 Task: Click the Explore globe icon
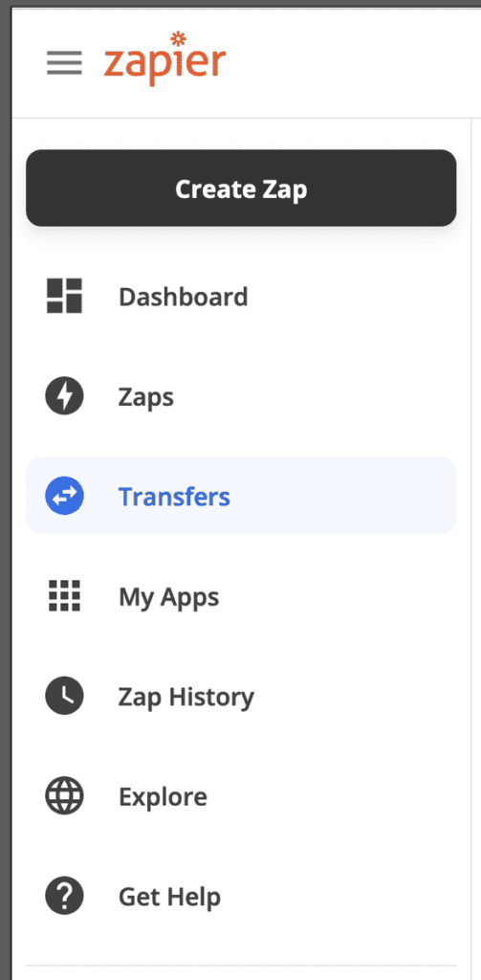pyautogui.click(x=64, y=796)
